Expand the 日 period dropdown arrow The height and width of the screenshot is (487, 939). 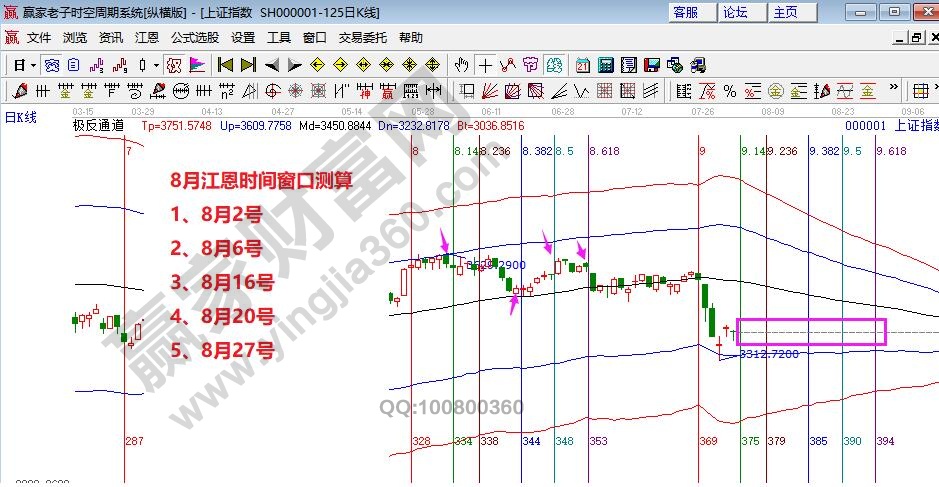33,65
